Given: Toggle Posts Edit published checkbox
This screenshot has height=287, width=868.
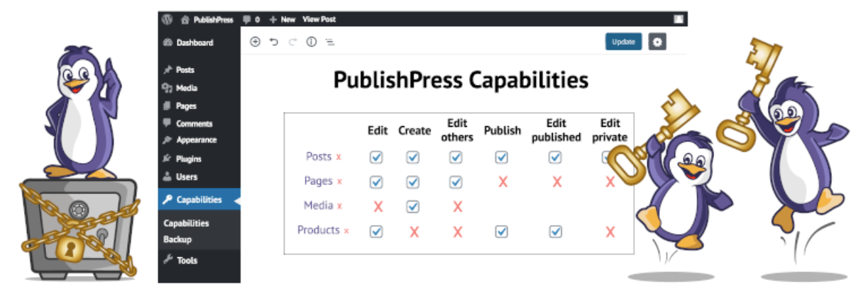Looking at the screenshot, I should pyautogui.click(x=556, y=157).
